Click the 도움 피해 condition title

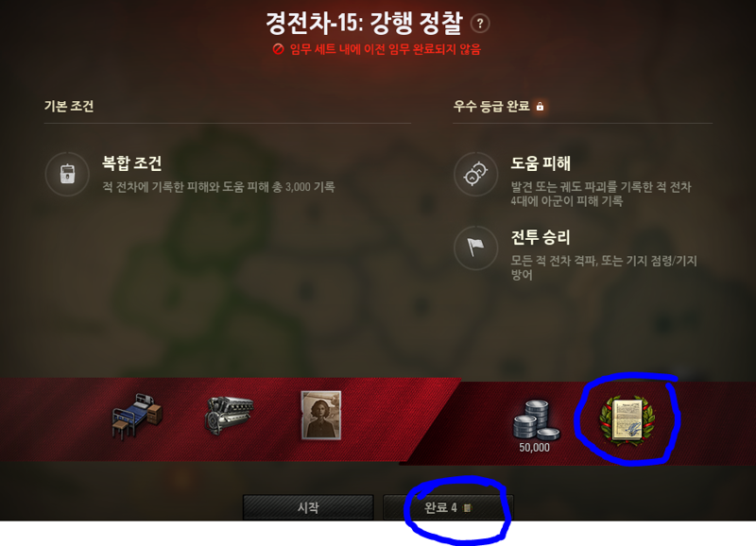coord(541,163)
